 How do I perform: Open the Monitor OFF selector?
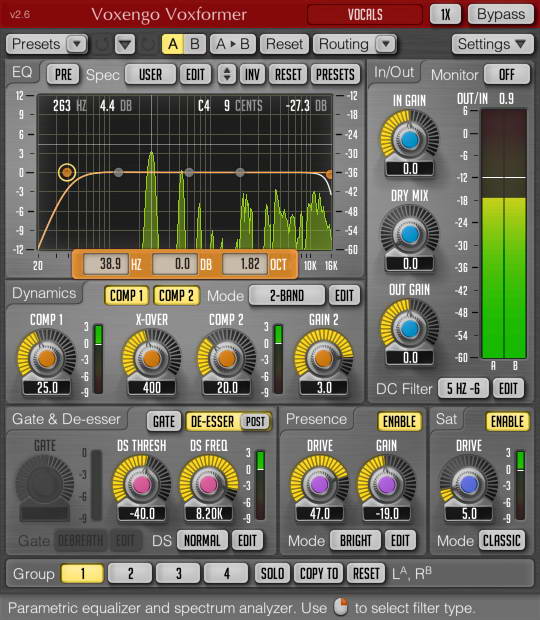point(507,74)
